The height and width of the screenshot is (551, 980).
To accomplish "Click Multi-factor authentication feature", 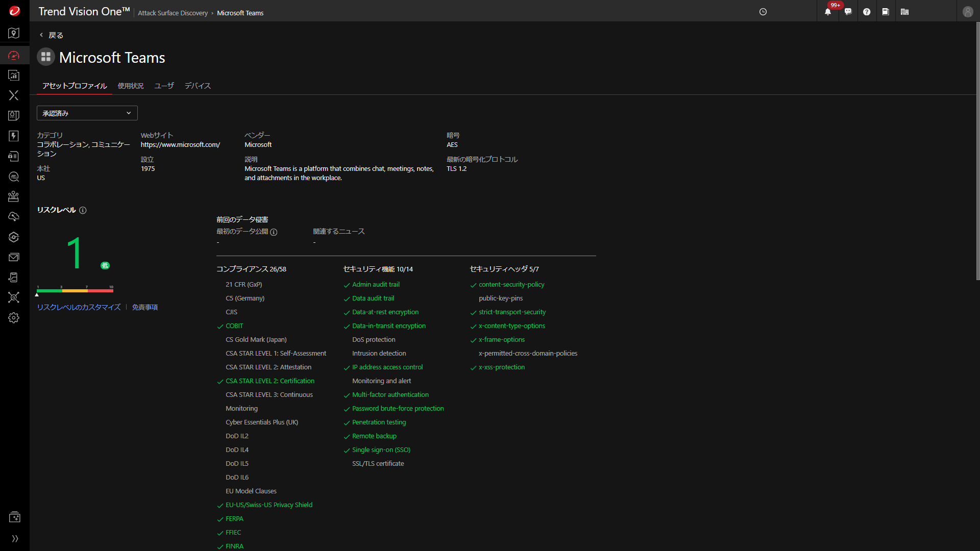I will click(390, 395).
